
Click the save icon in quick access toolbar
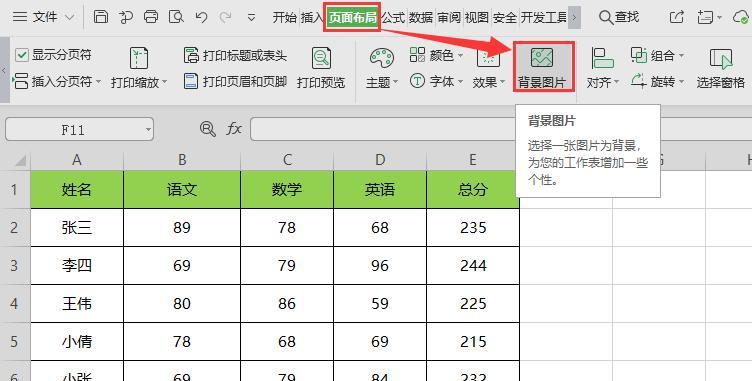101,17
